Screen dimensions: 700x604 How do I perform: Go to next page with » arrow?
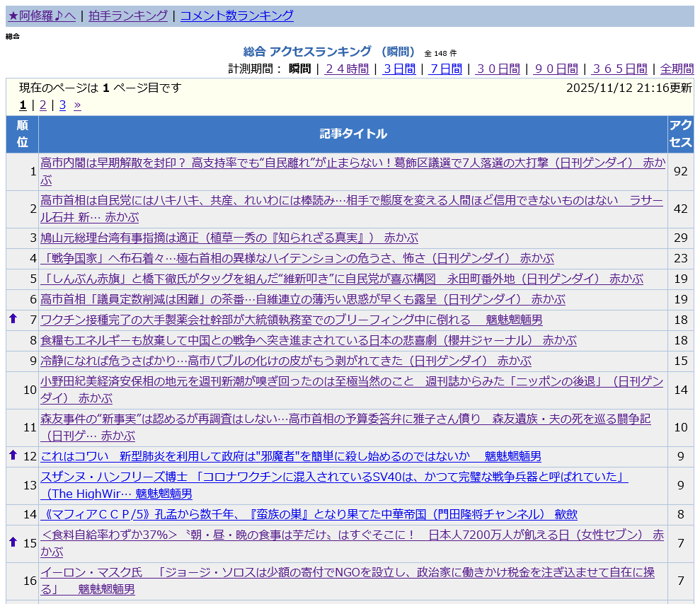77,105
